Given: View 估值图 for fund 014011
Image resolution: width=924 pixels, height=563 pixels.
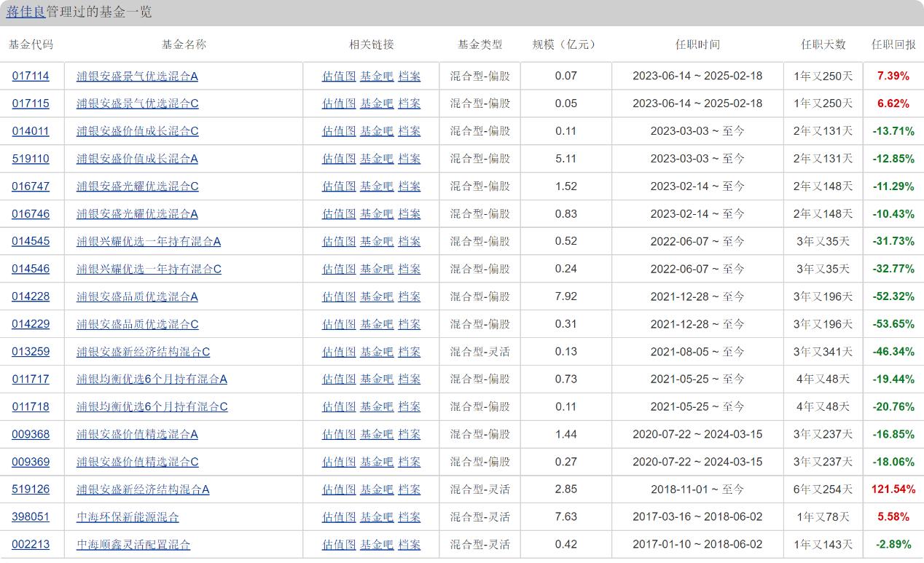Looking at the screenshot, I should tap(339, 131).
